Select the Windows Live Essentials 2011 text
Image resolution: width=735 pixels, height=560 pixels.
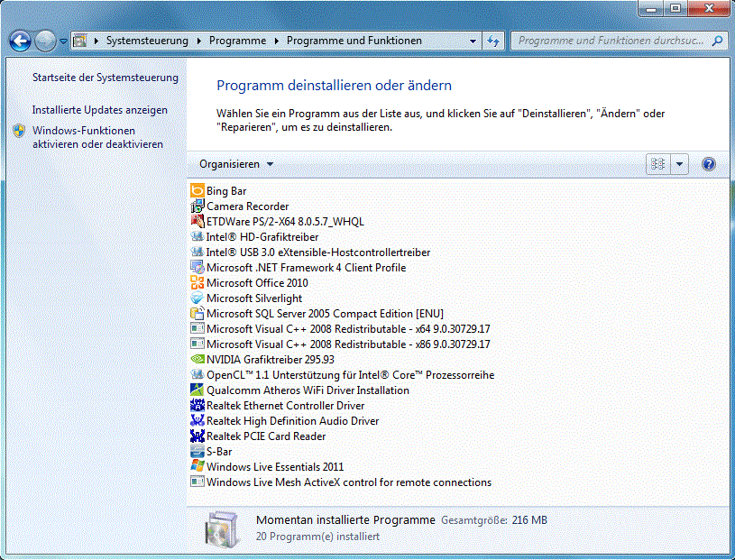[x=275, y=467]
